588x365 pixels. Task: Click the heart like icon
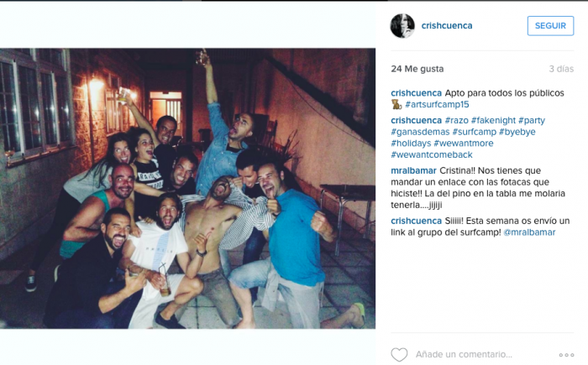point(399,354)
